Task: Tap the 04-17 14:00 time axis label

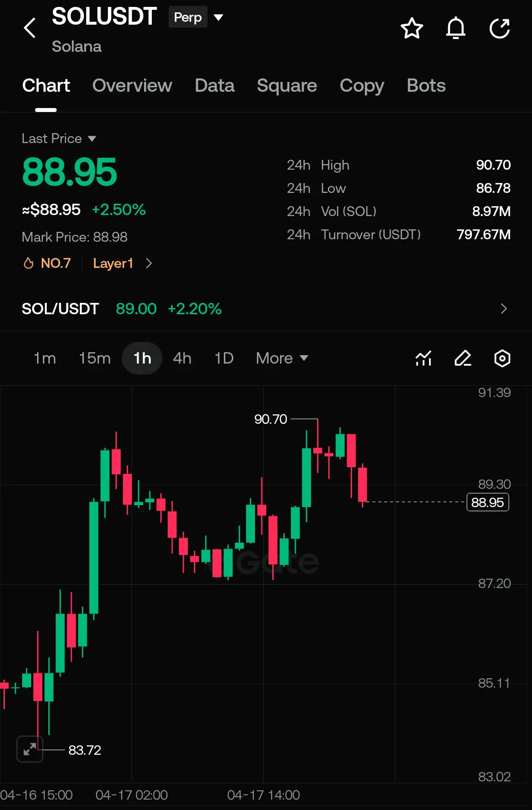Action: coord(263,795)
